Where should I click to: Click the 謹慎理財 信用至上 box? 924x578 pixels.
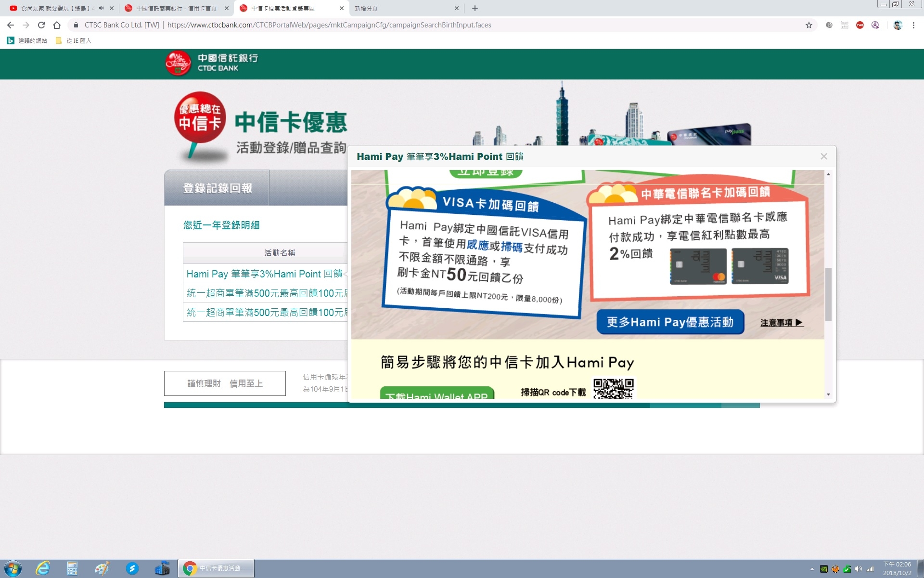coord(225,383)
